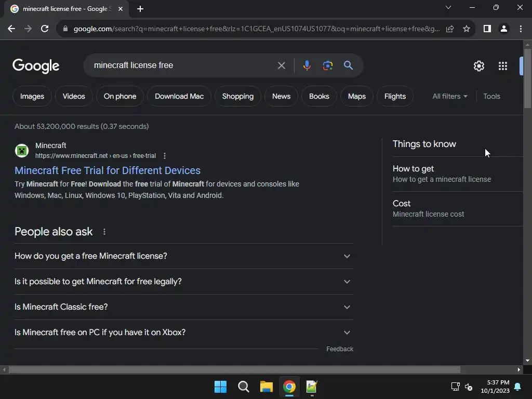Go back with the browser back arrow
Screen dimensions: 532x399
[x=11, y=29]
